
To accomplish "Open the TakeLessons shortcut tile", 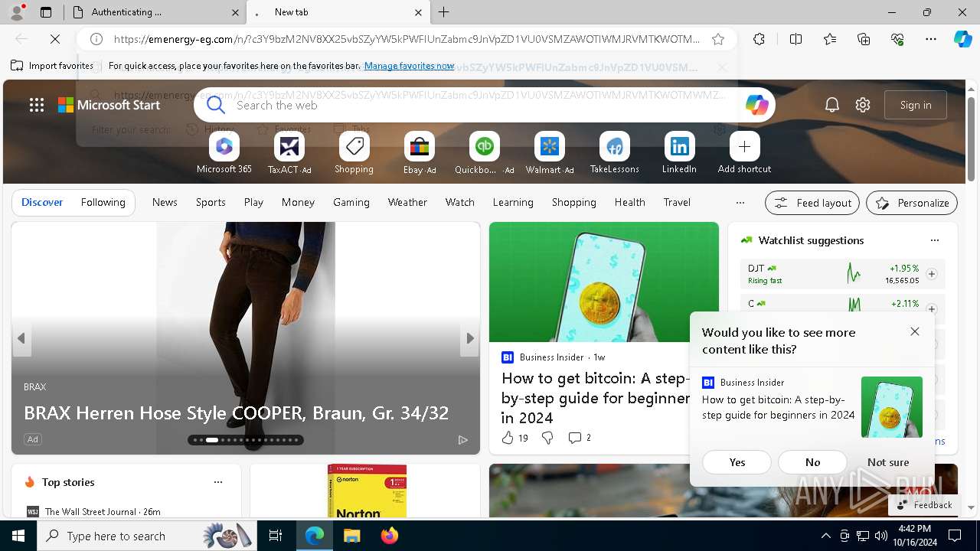I will pyautogui.click(x=614, y=146).
